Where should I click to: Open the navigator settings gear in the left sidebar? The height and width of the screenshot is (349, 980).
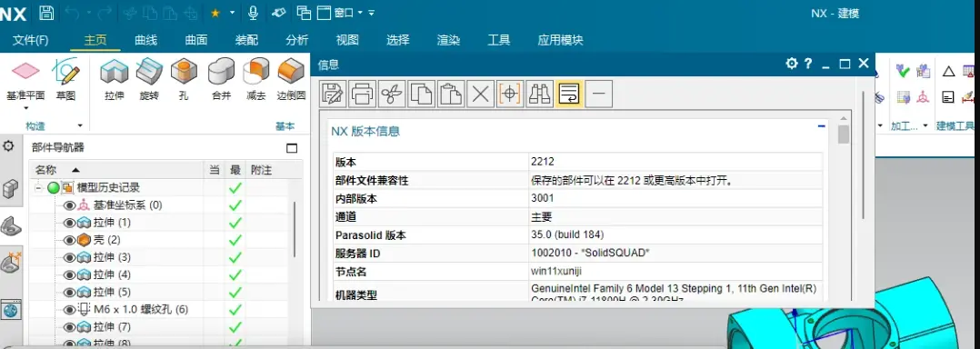click(9, 146)
